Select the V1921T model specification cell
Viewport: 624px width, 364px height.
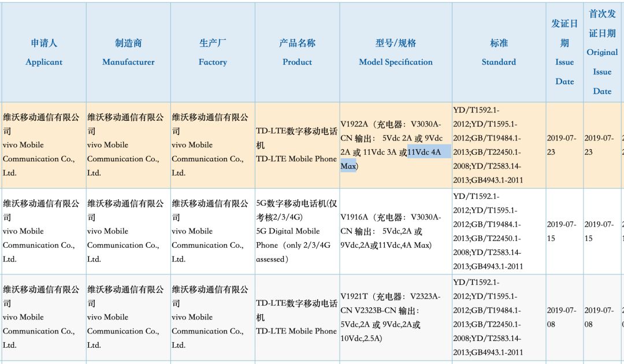396,317
